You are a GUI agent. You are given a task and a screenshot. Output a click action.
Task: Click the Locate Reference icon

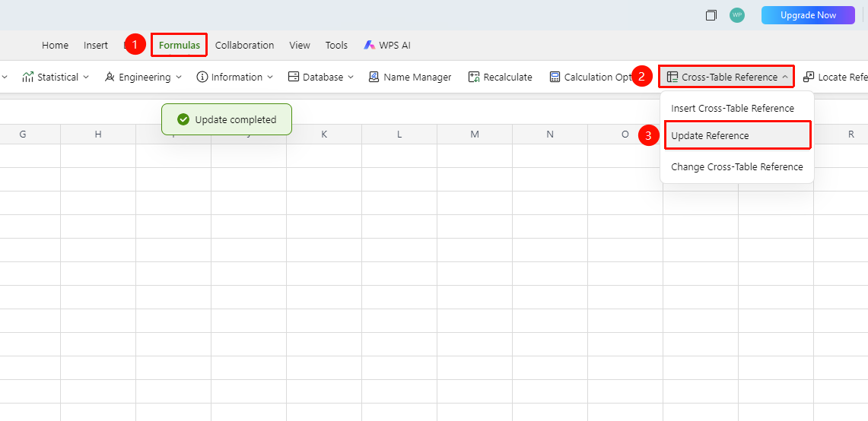[x=808, y=77]
